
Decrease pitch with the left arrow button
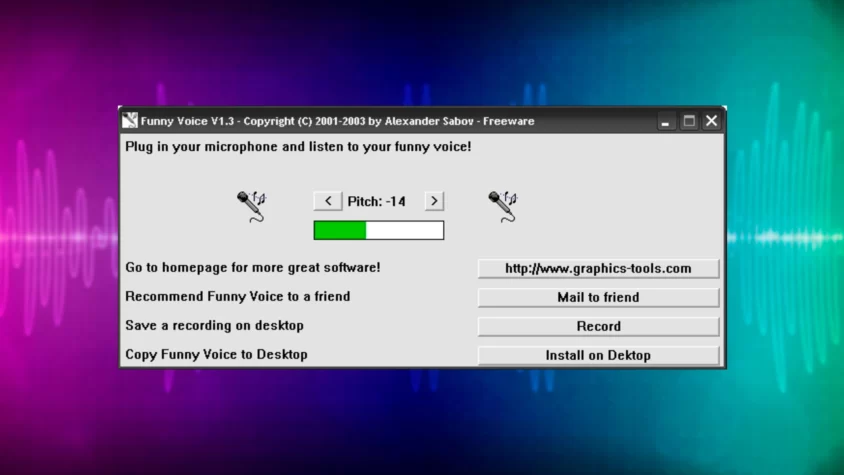[328, 201]
